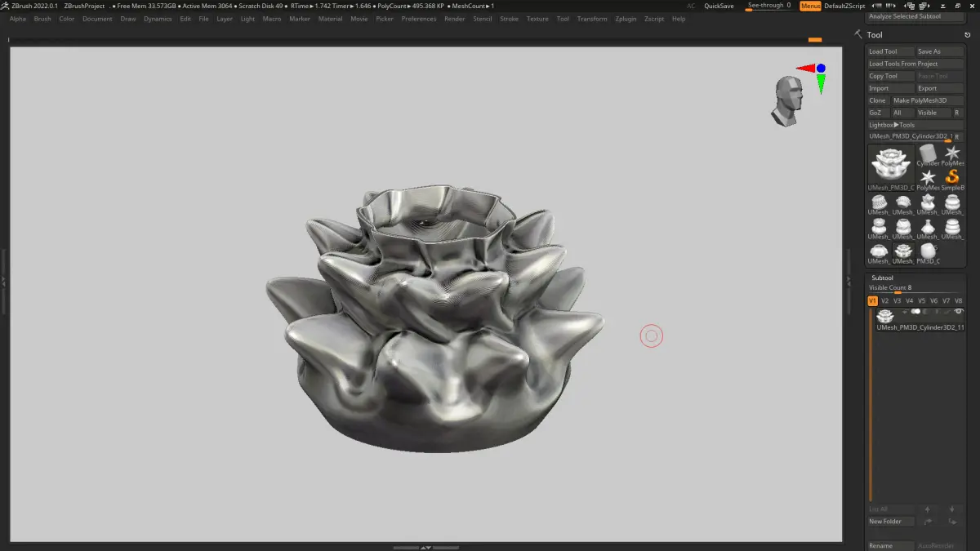Click the XYZ axis indicator in viewport
This screenshot has width=980, height=551.
tap(814, 77)
